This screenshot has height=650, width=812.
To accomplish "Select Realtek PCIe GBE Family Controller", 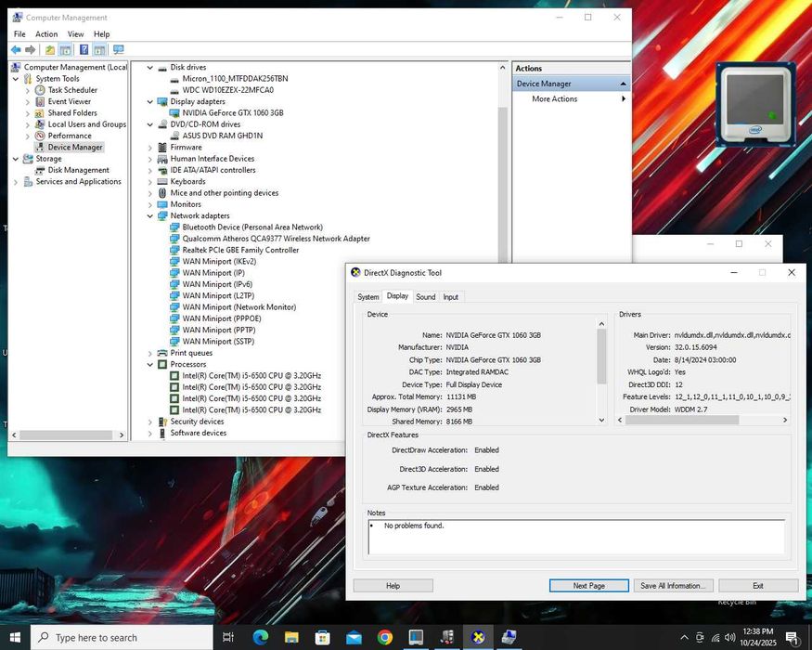I will click(240, 250).
